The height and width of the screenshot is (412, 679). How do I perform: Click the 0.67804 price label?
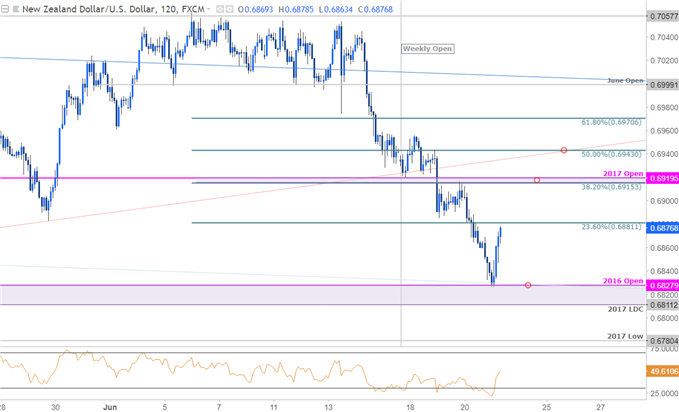point(663,341)
